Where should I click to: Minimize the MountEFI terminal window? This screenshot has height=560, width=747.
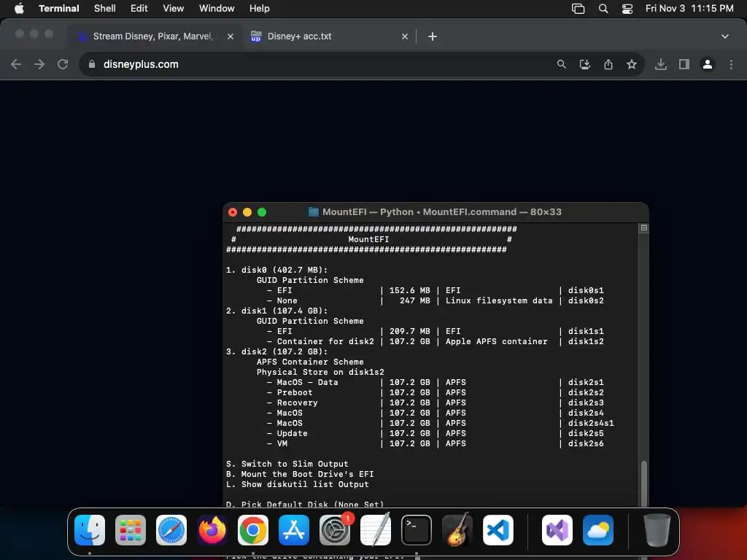[247, 212]
